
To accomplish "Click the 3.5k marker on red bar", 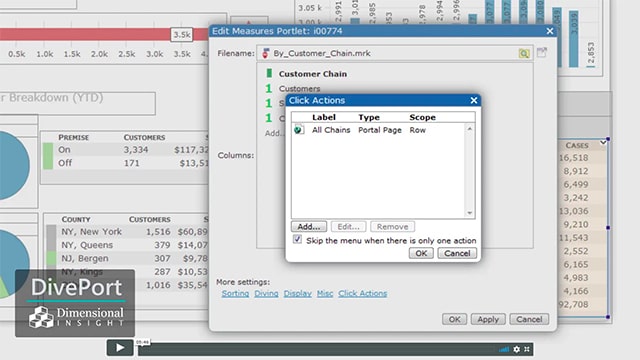I will point(182,35).
